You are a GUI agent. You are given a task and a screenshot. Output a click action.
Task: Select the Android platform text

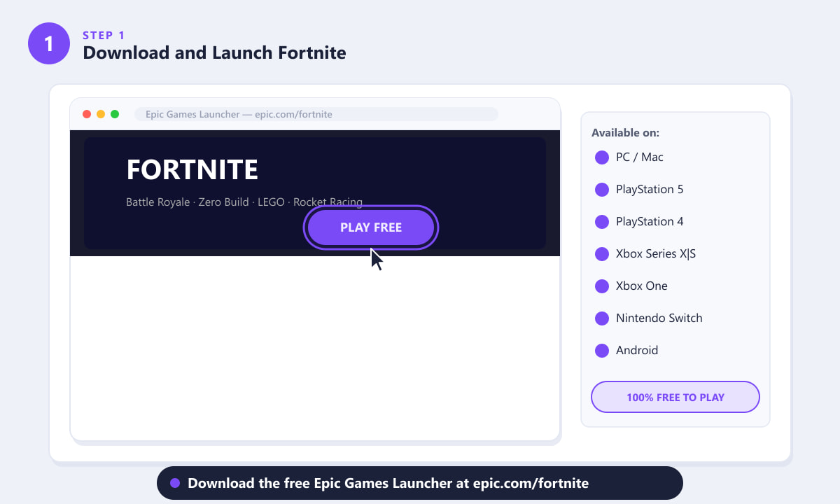[637, 350]
